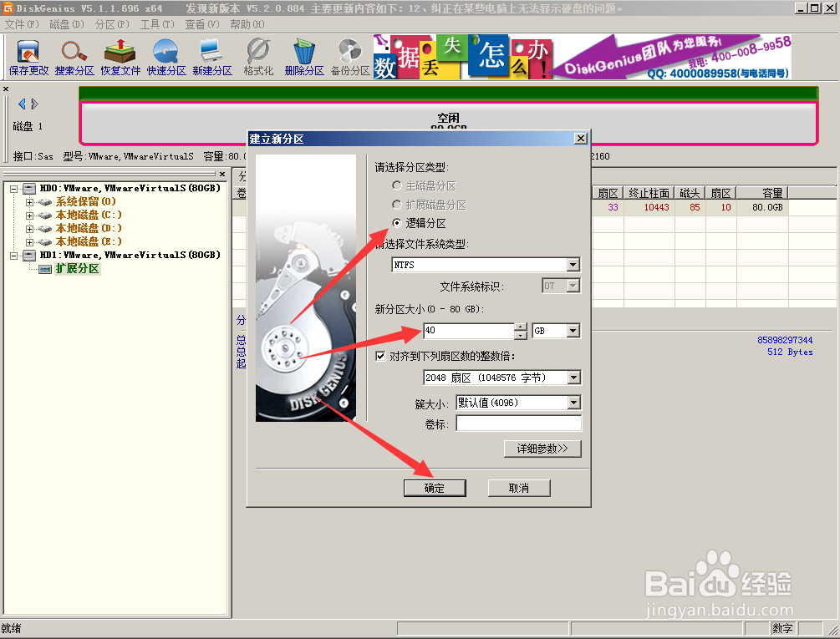Image resolution: width=840 pixels, height=639 pixels.
Task: Click New Partition (新建分区) toolbar icon
Action: click(x=212, y=58)
